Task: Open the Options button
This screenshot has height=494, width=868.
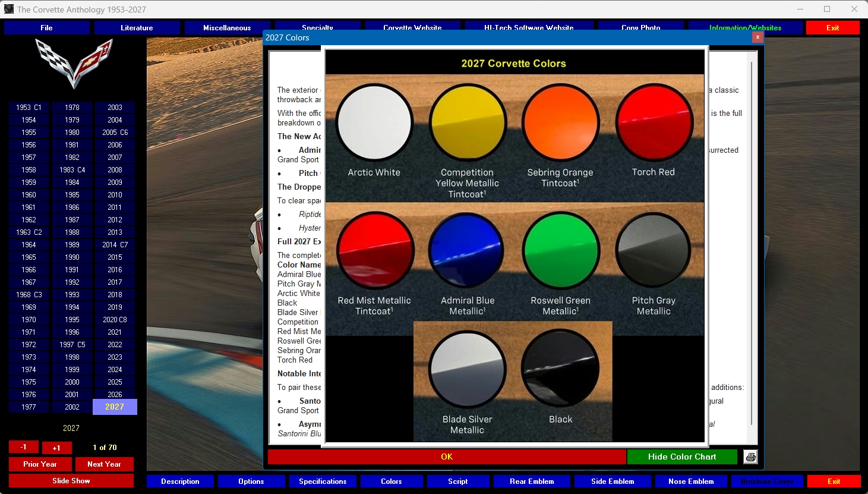Action: click(251, 482)
